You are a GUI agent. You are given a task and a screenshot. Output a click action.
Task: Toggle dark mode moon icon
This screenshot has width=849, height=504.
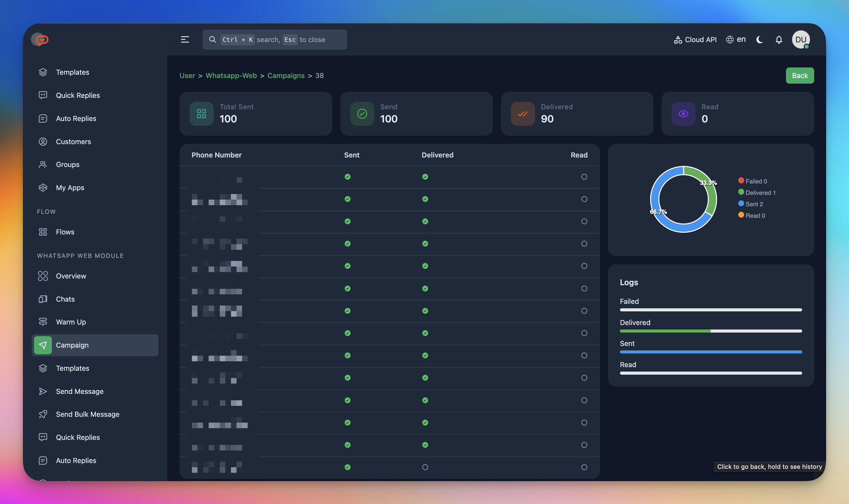pos(760,40)
